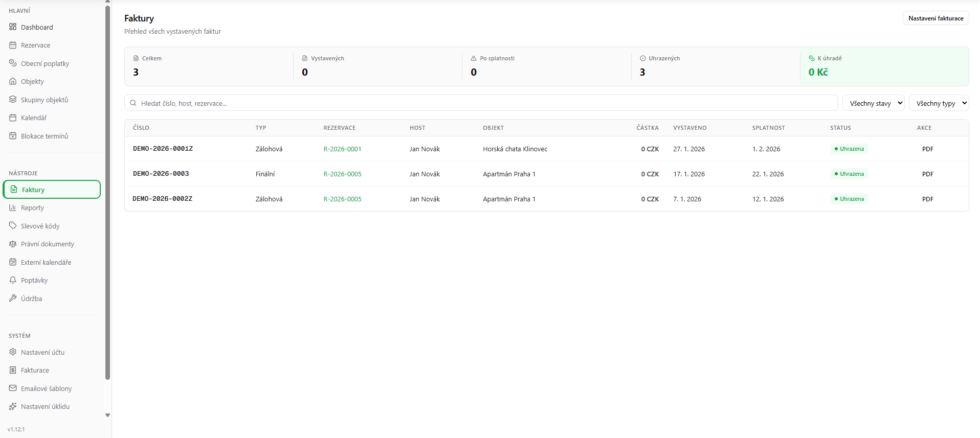Click the Skupiny objektů layers icon
This screenshot has height=438, width=980.
[x=13, y=100]
